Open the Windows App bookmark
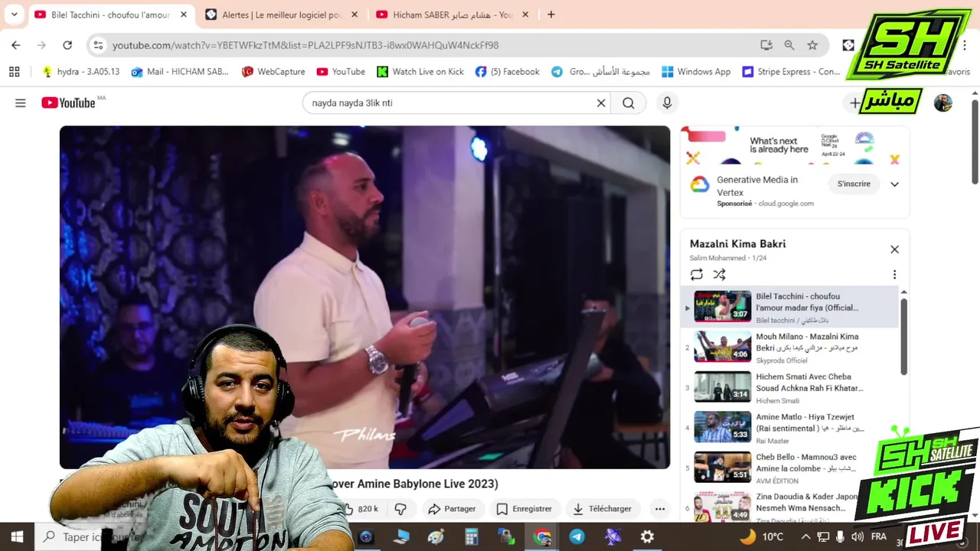The image size is (980, 551). click(x=697, y=71)
